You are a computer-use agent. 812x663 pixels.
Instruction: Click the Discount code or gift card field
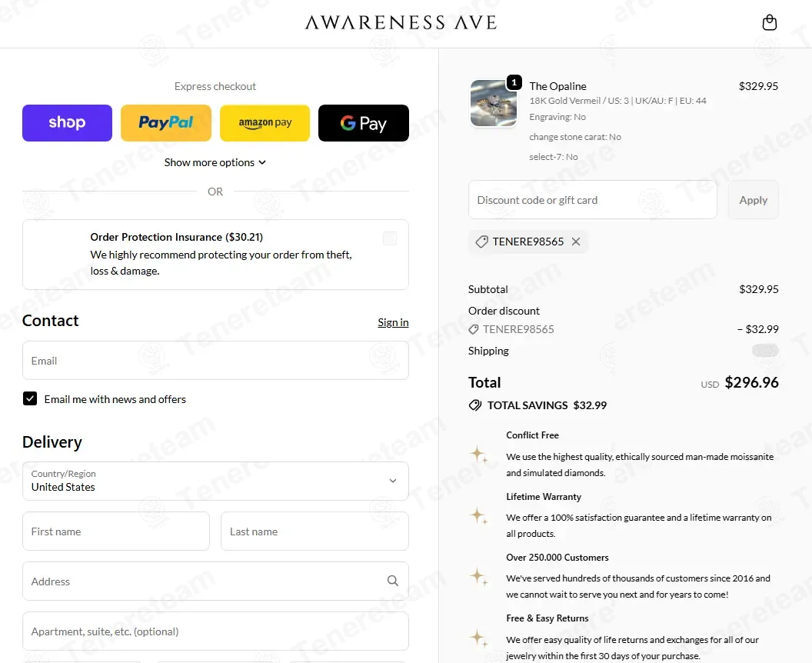coord(592,200)
